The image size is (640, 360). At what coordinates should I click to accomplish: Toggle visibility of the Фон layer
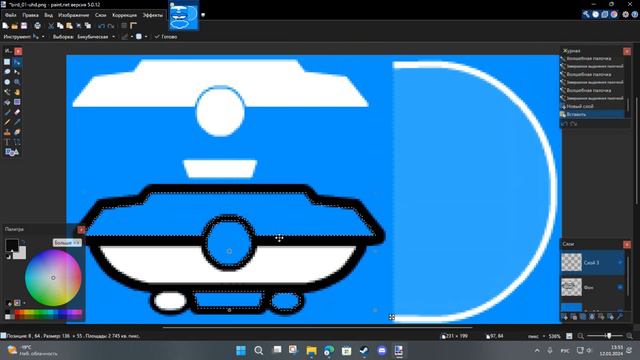point(620,287)
